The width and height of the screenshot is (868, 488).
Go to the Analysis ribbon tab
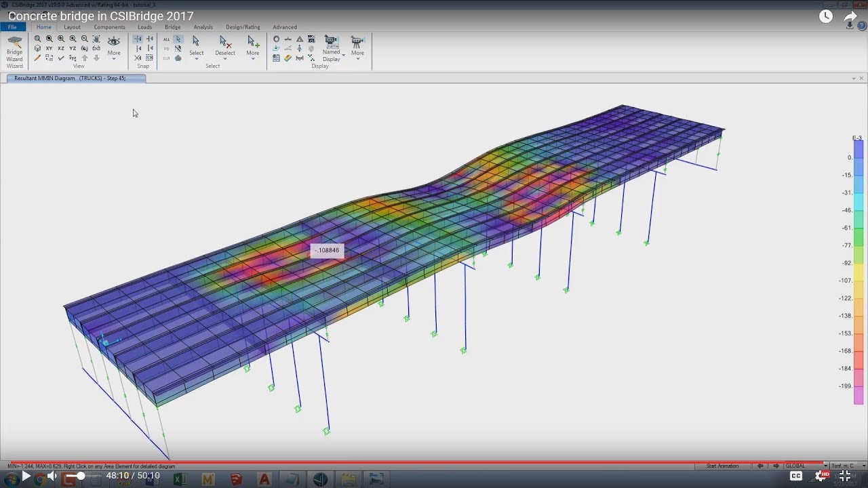point(203,27)
